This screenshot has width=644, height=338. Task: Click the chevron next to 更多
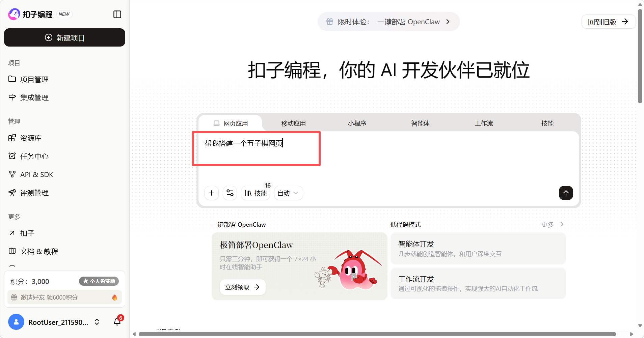562,224
